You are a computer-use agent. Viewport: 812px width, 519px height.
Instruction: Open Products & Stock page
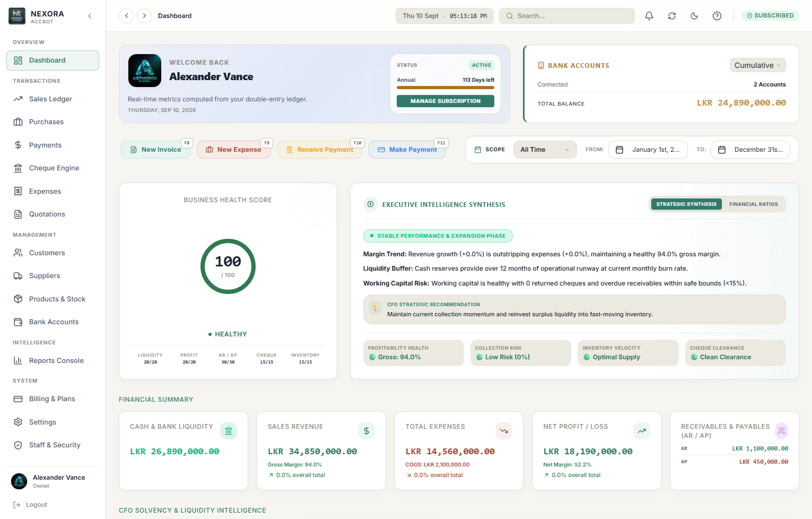53,299
